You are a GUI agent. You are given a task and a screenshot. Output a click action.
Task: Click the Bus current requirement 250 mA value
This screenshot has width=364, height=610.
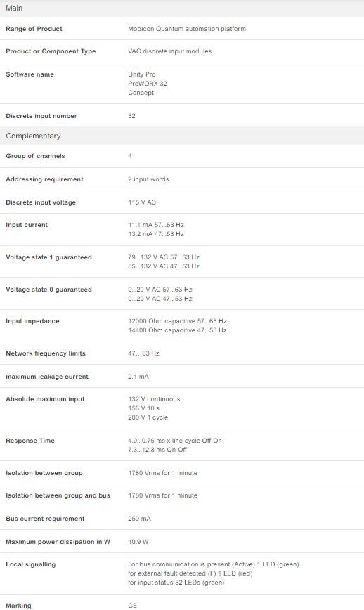click(x=139, y=519)
